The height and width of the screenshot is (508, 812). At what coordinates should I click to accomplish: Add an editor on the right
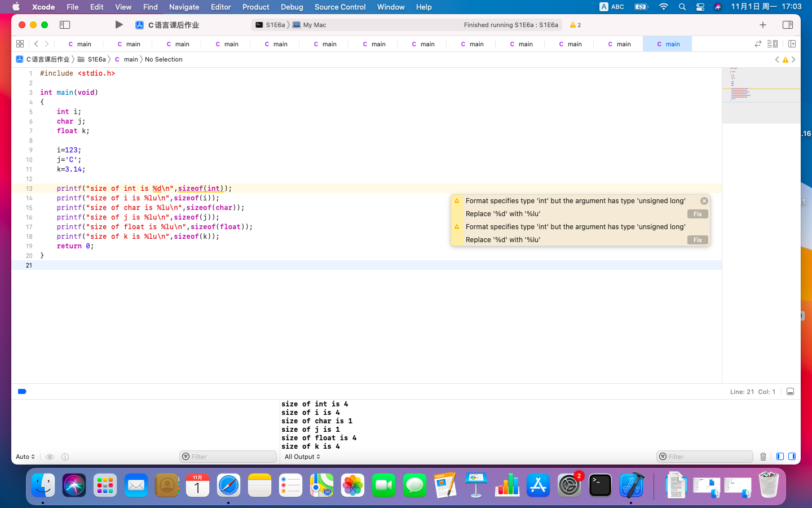792,43
